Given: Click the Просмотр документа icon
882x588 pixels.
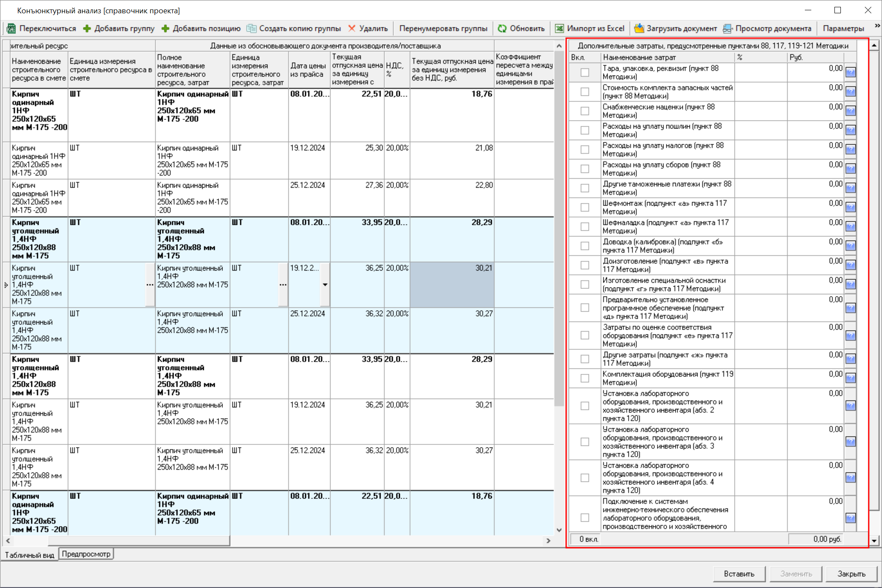Looking at the screenshot, I should point(727,29).
